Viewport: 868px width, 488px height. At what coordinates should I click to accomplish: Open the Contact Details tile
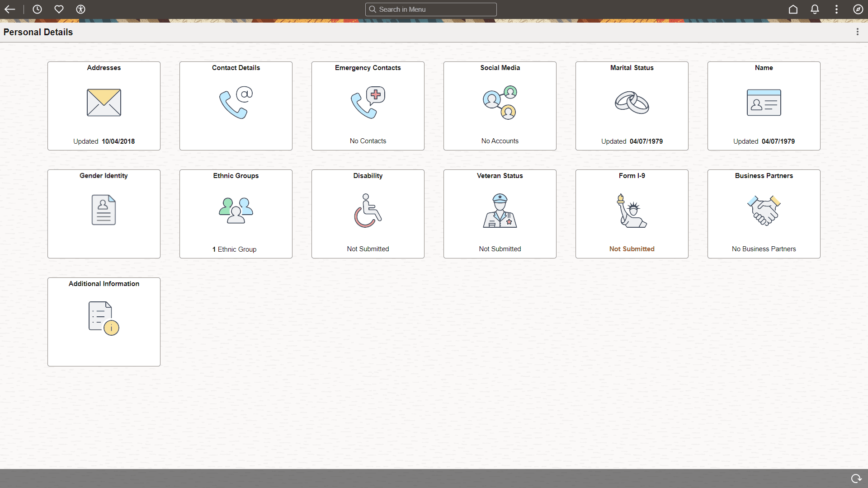coord(236,106)
